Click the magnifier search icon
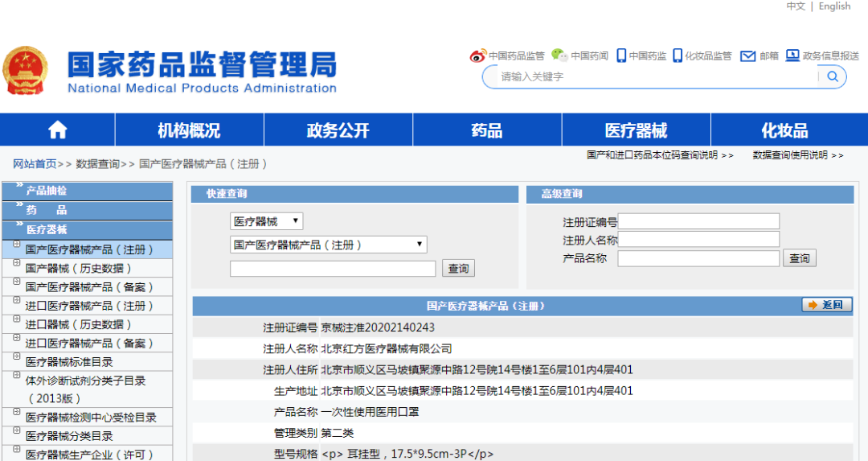The height and width of the screenshot is (461, 868). coord(833,77)
